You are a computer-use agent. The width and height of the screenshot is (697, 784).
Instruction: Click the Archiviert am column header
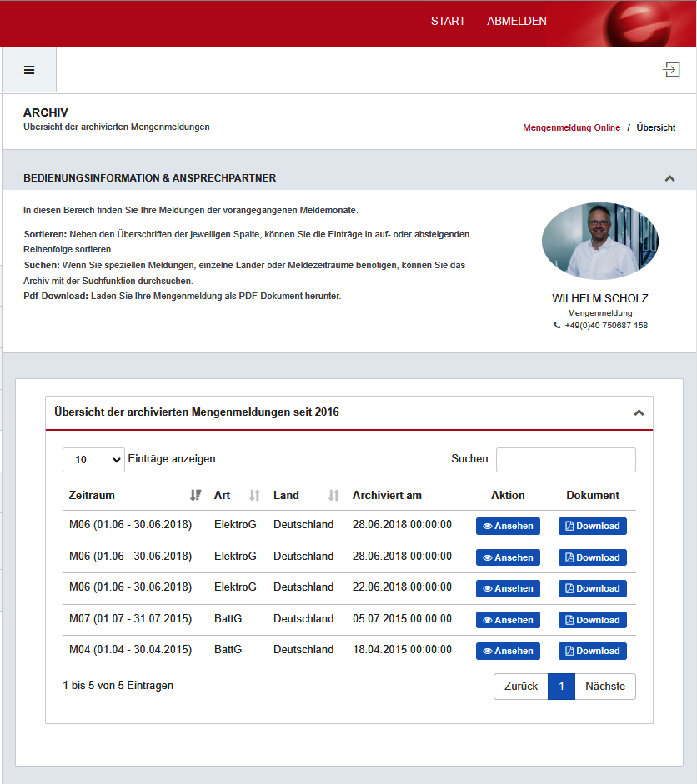[387, 495]
